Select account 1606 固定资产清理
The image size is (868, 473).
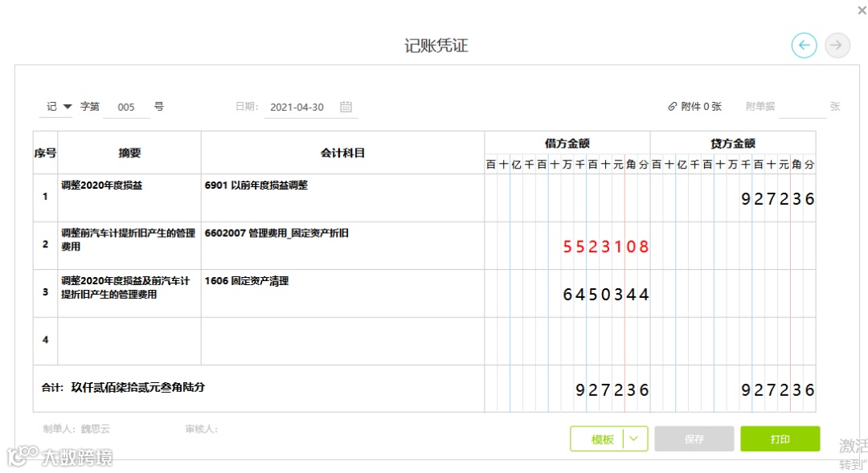point(247,281)
